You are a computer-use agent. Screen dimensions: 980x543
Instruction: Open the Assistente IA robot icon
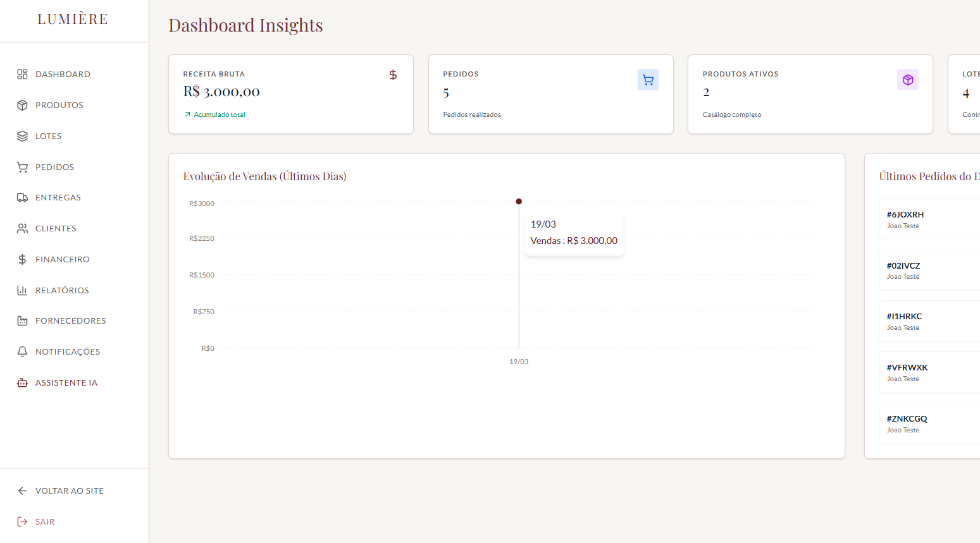(22, 382)
